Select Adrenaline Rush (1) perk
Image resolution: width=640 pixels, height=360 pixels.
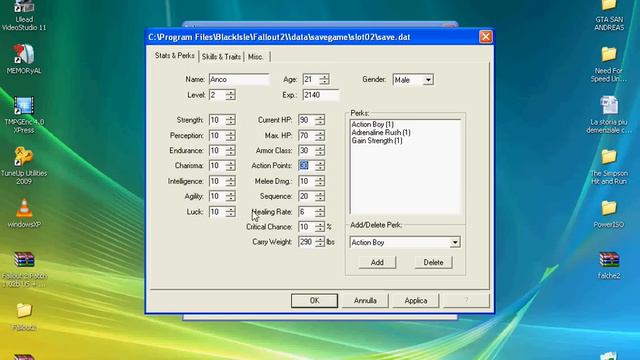point(381,132)
